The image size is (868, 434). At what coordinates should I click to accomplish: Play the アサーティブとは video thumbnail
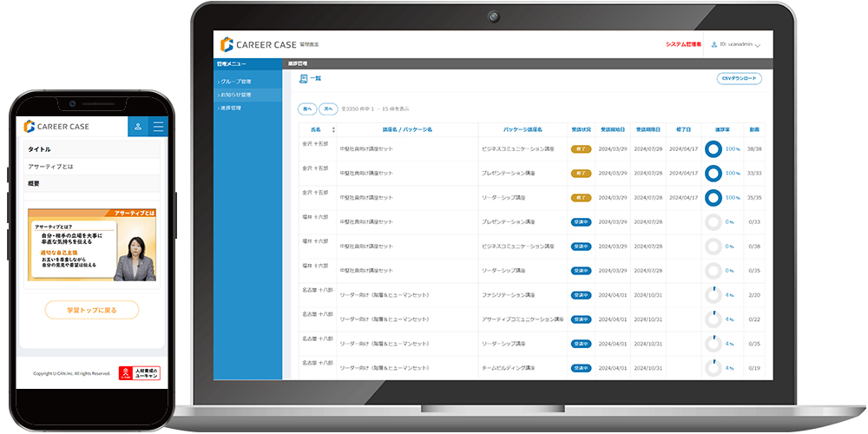coord(92,245)
